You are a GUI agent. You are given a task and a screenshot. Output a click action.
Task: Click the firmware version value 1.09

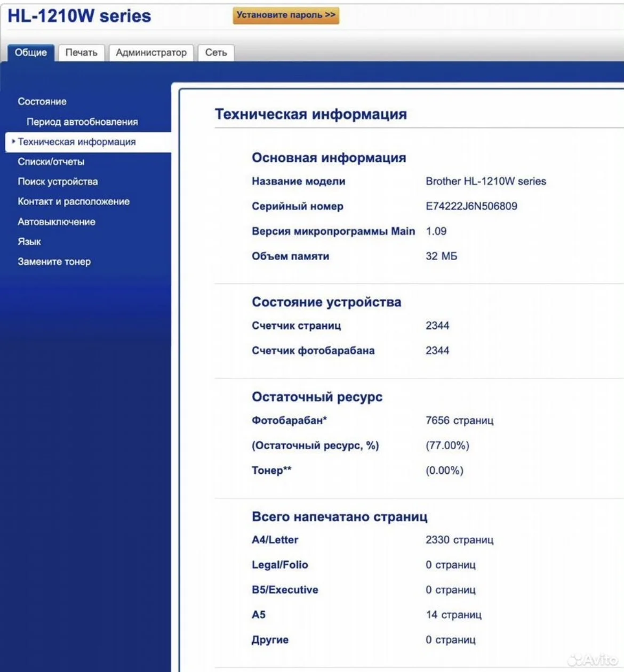[x=436, y=231]
